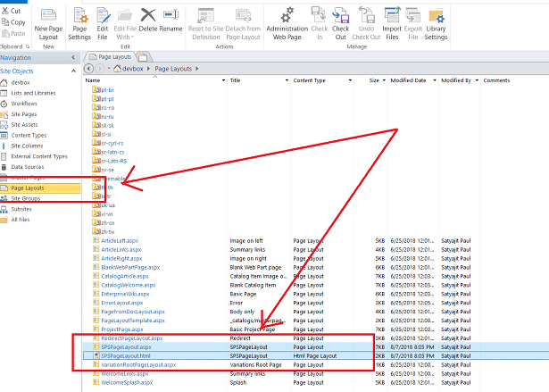Screen dimensions: 549x392
Task: Select SPSPageLayout.aspx file
Action: click(126, 347)
